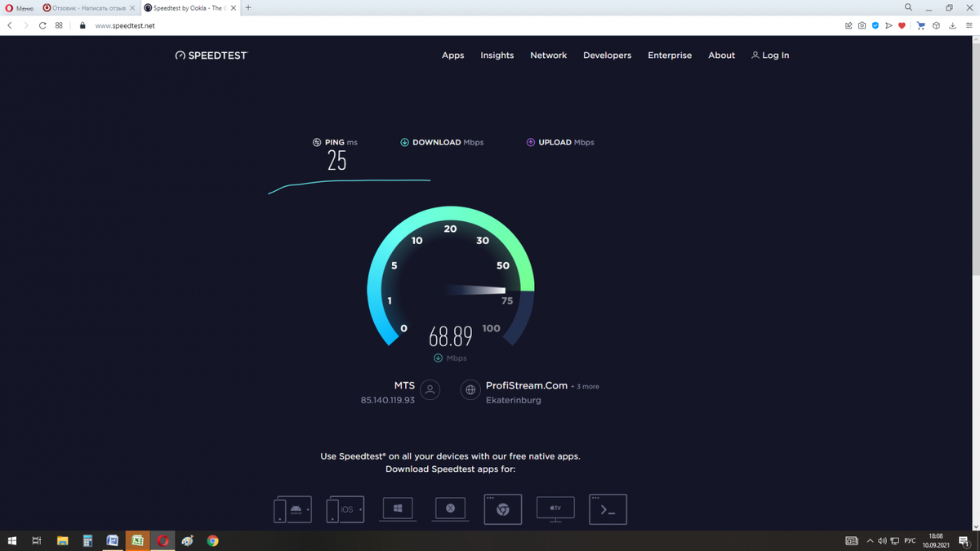The height and width of the screenshot is (551, 980).
Task: Switch to Word on the taskbar
Action: pos(113,540)
